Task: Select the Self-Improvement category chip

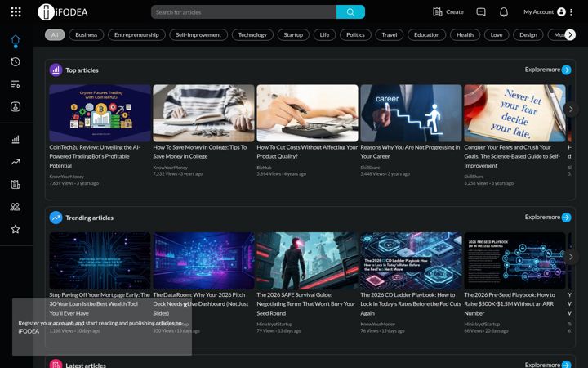Action: pos(198,35)
